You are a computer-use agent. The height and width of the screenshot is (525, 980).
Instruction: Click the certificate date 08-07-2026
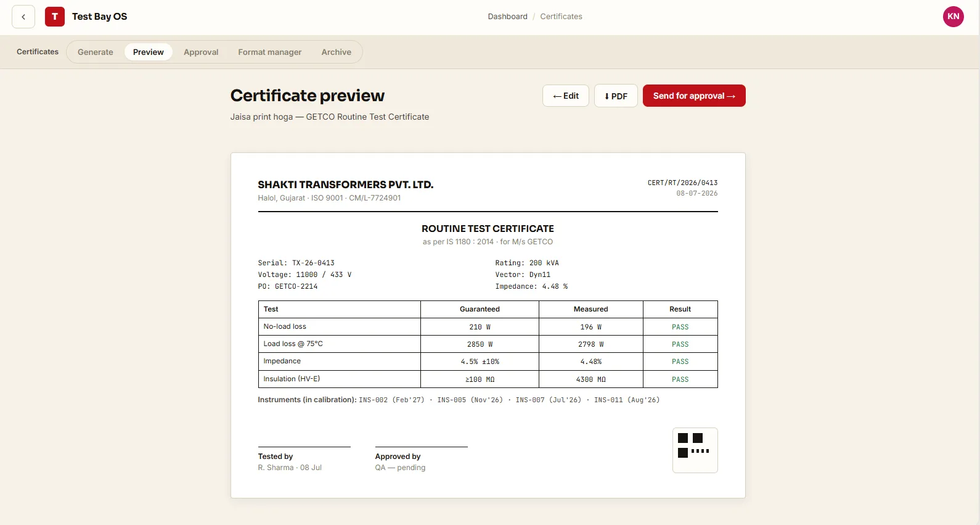click(697, 193)
